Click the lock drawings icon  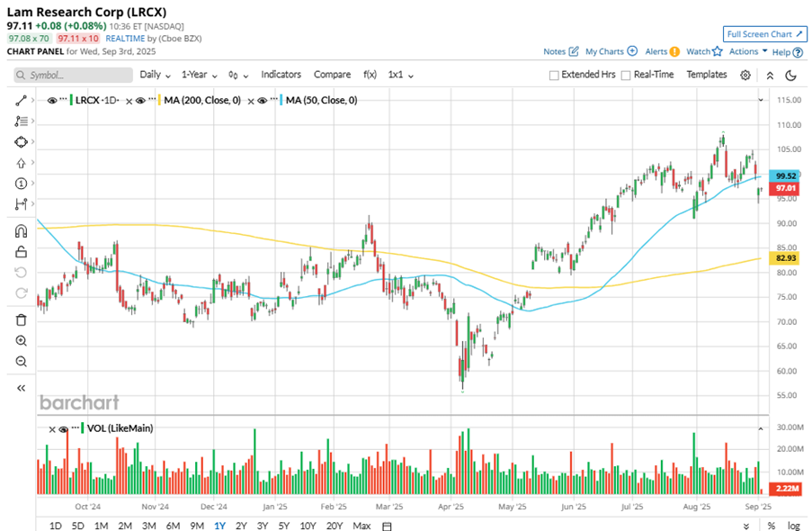click(x=21, y=252)
